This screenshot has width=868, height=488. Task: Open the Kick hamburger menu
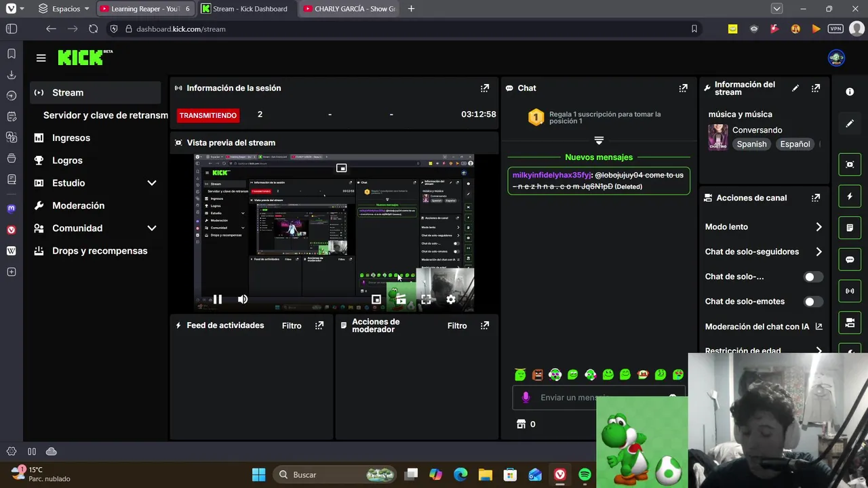(41, 58)
